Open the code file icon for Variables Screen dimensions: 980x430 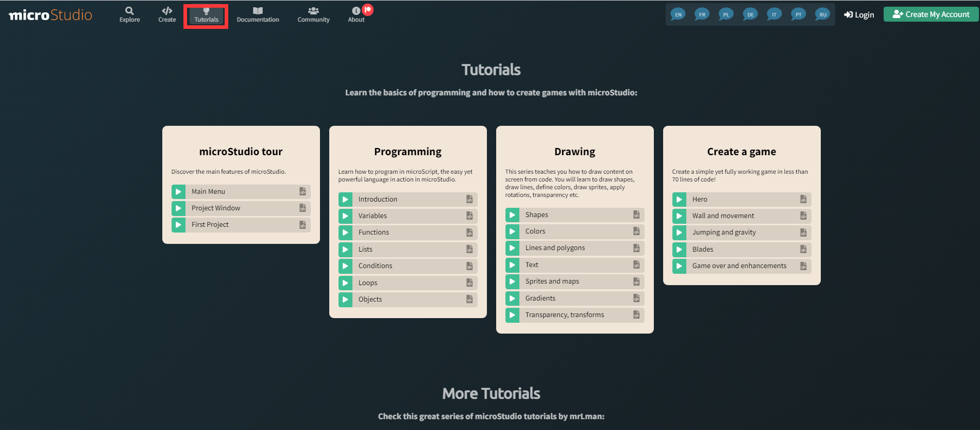click(469, 216)
